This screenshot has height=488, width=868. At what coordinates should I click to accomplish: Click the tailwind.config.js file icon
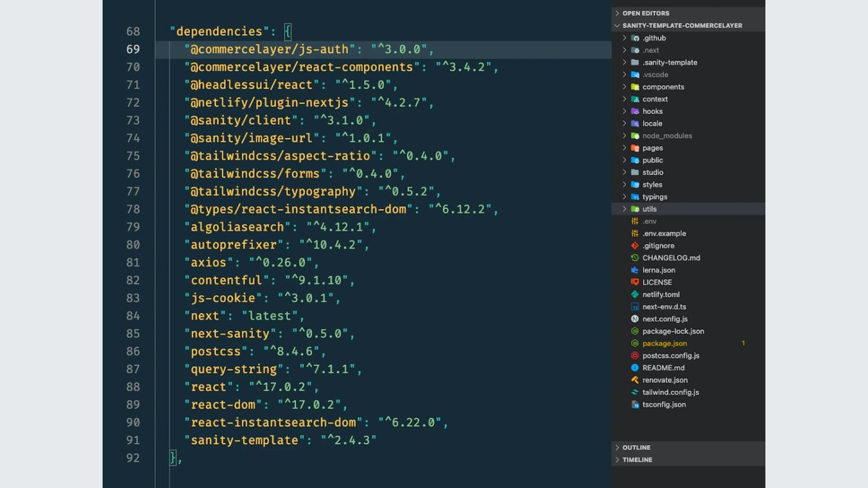tap(635, 393)
